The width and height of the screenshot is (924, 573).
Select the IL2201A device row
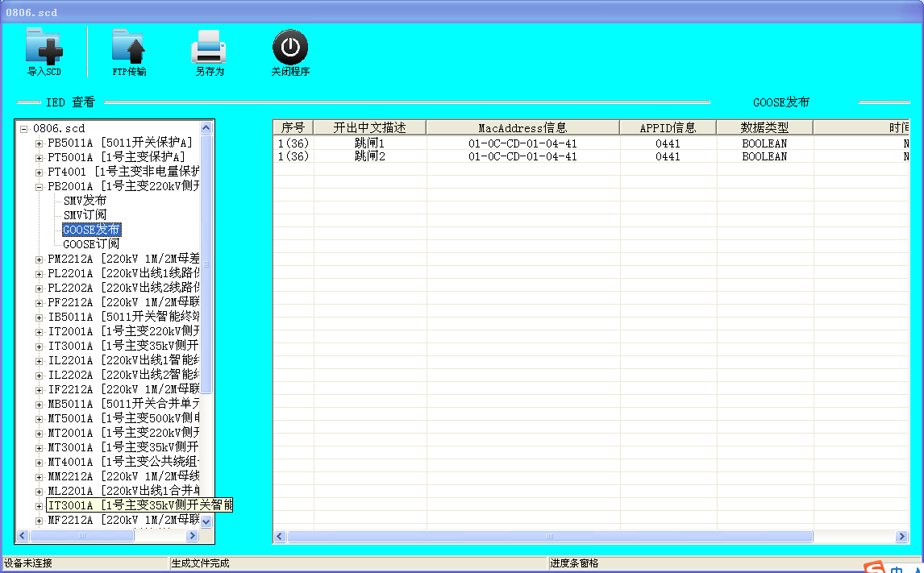click(x=123, y=359)
